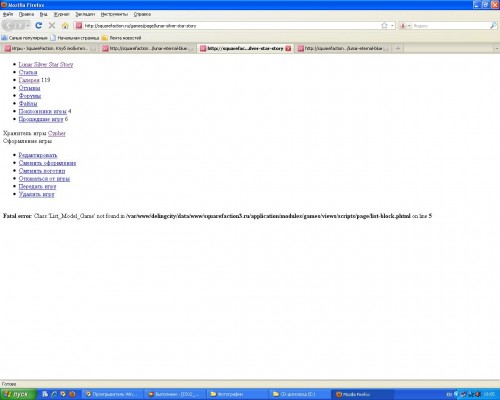Open the navigation history dropdown arrow
500x400 pixels.
pos(28,26)
